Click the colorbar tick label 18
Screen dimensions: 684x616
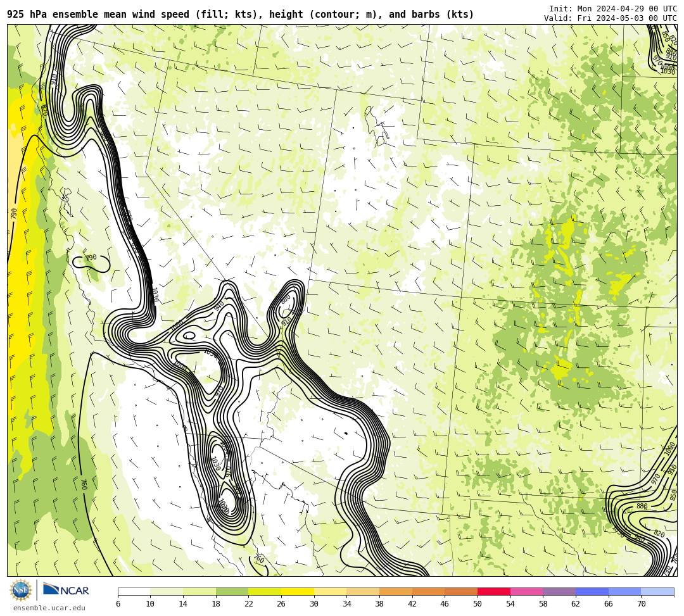216,604
